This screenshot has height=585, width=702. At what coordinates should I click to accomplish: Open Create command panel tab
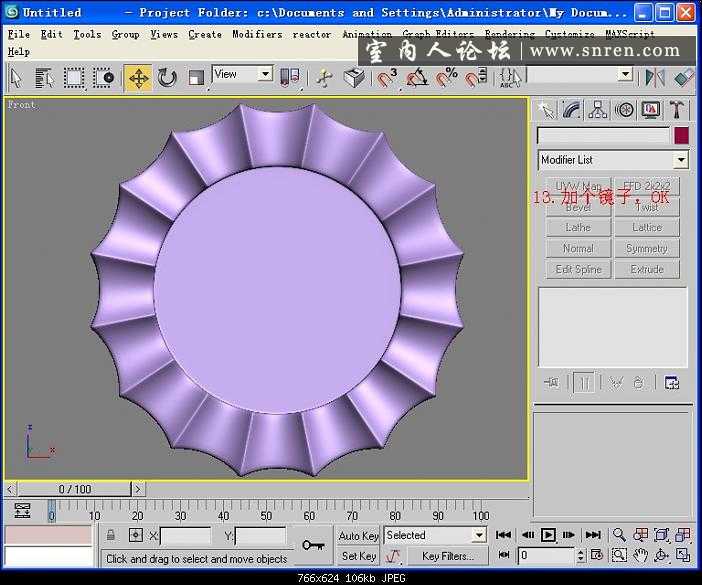(x=547, y=110)
